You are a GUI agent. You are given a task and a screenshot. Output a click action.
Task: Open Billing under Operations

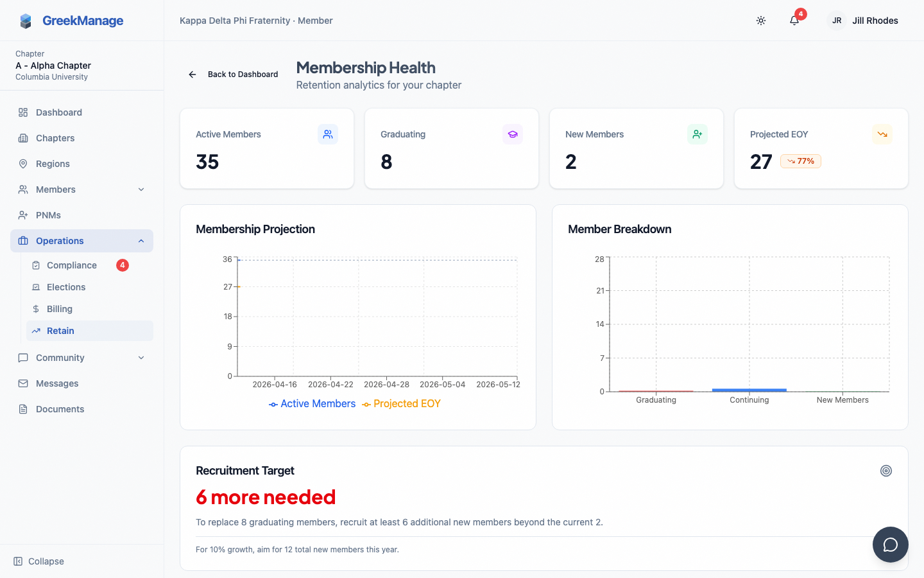click(90, 309)
